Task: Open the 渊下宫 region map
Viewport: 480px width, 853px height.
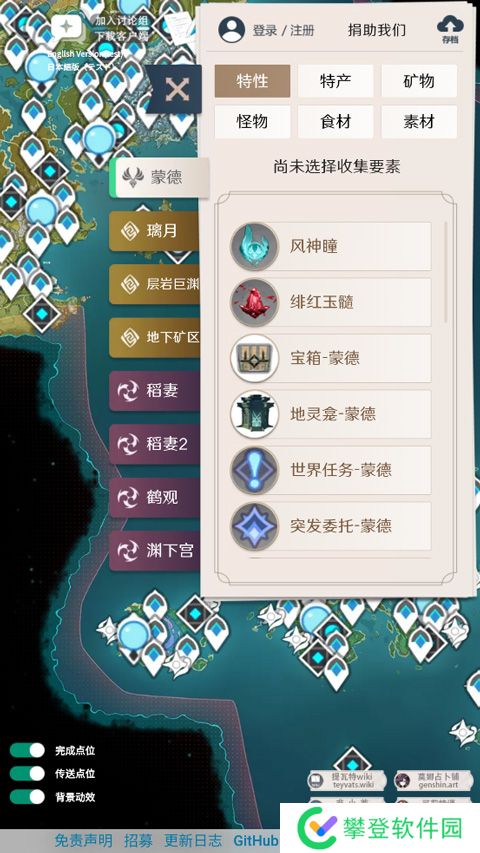Action: coord(154,551)
